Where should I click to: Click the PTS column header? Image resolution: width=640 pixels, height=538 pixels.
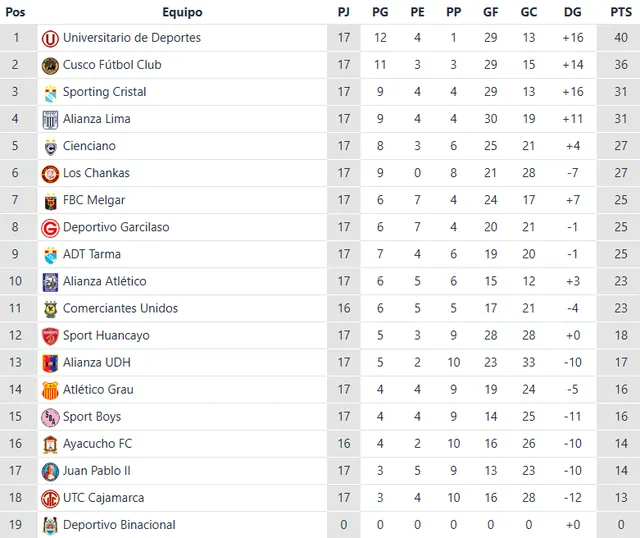(620, 12)
